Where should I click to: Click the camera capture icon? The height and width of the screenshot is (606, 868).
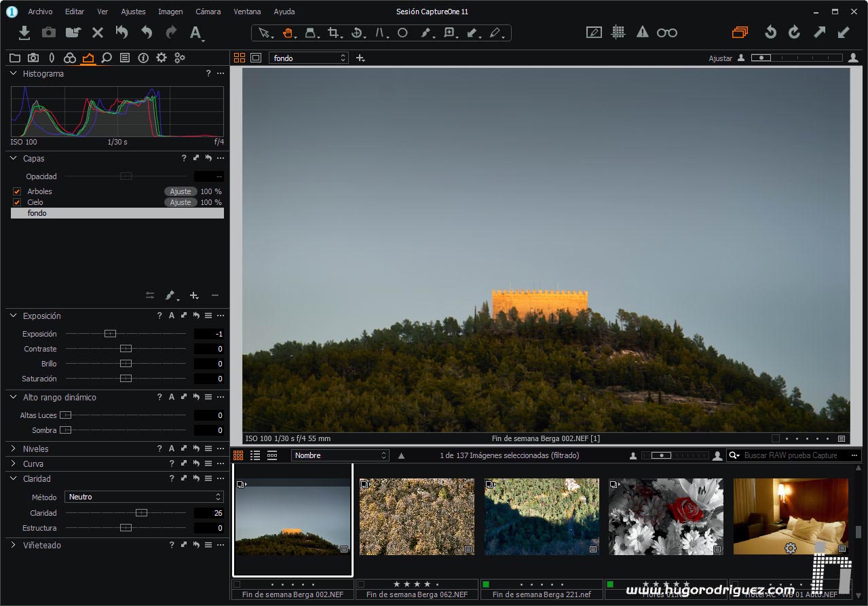point(49,33)
